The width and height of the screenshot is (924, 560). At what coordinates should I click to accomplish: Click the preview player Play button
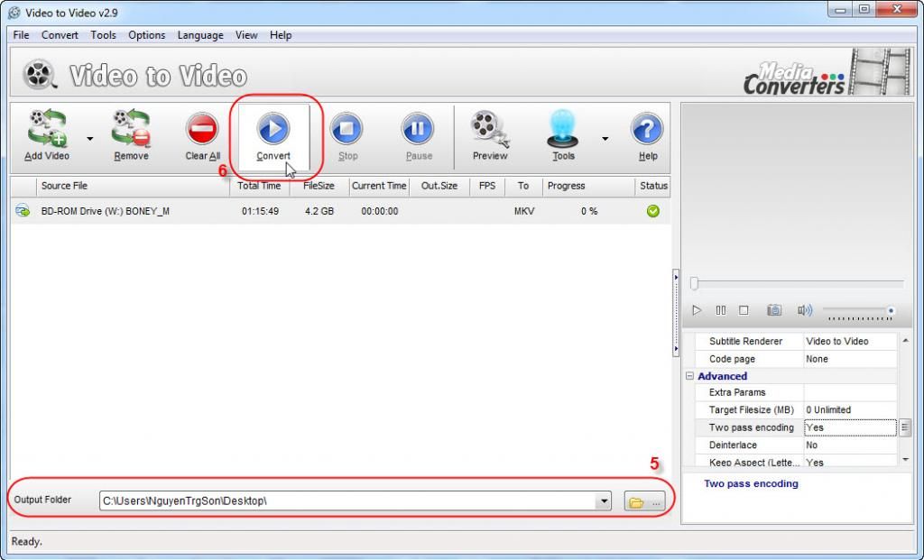[697, 310]
